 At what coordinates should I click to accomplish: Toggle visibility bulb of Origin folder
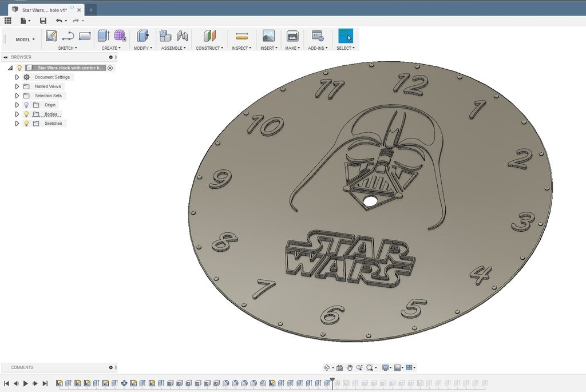point(26,105)
